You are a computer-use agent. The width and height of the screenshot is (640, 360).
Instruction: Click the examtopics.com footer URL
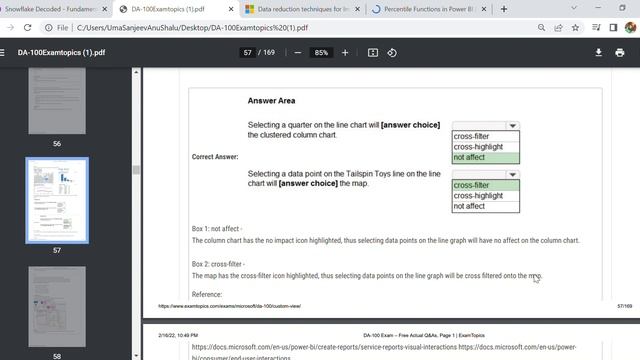(x=229, y=306)
